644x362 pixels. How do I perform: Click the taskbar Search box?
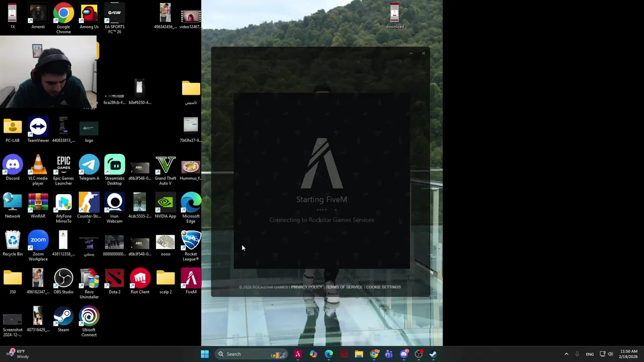(x=252, y=354)
